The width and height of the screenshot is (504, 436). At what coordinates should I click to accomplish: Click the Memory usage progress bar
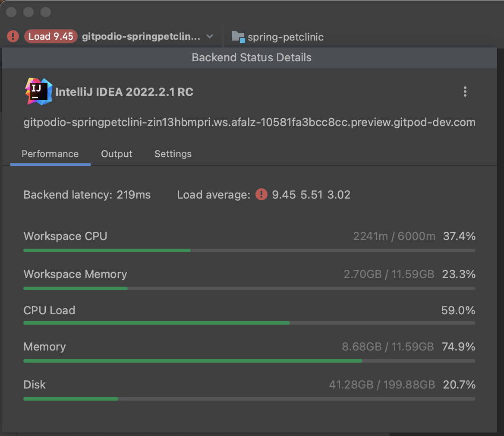click(249, 360)
